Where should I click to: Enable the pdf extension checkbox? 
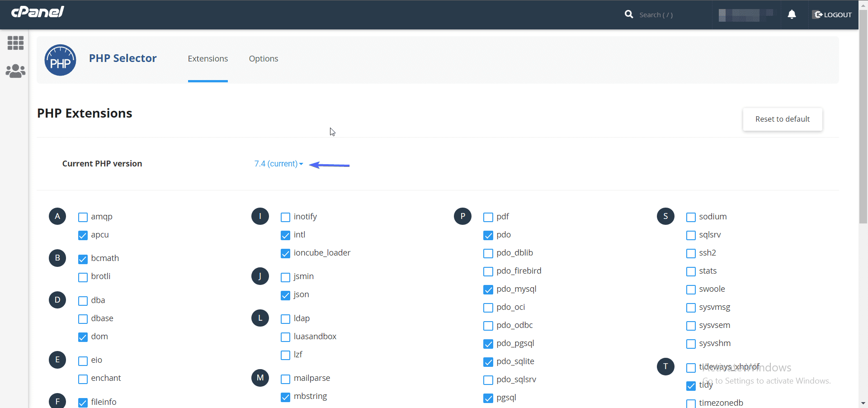(488, 217)
